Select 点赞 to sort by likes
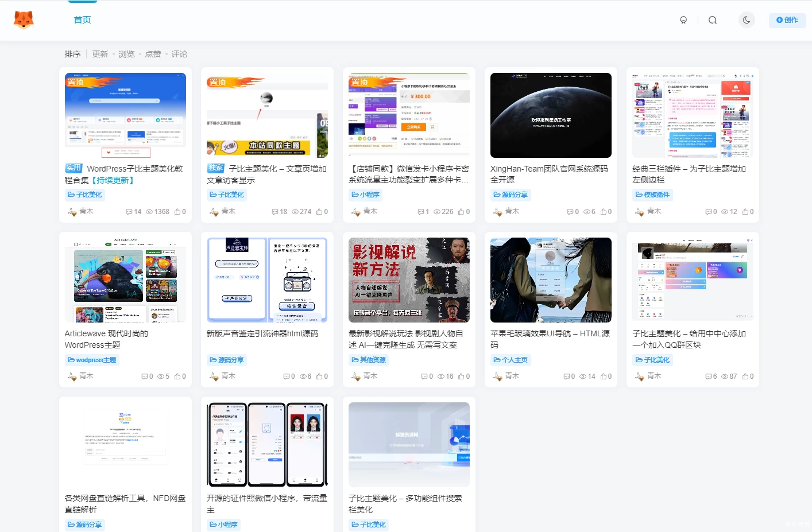This screenshot has height=532, width=812. 153,54
